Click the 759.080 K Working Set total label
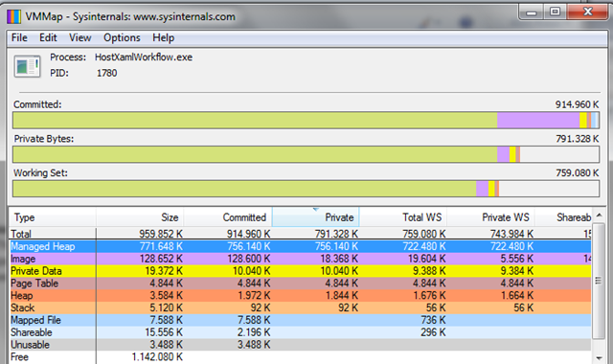 pyautogui.click(x=577, y=172)
